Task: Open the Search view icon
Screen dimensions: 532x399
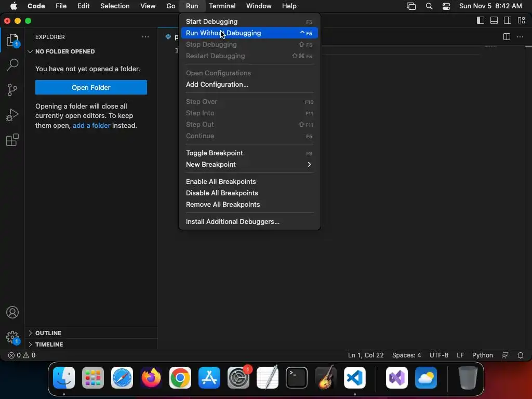Action: (x=12, y=64)
